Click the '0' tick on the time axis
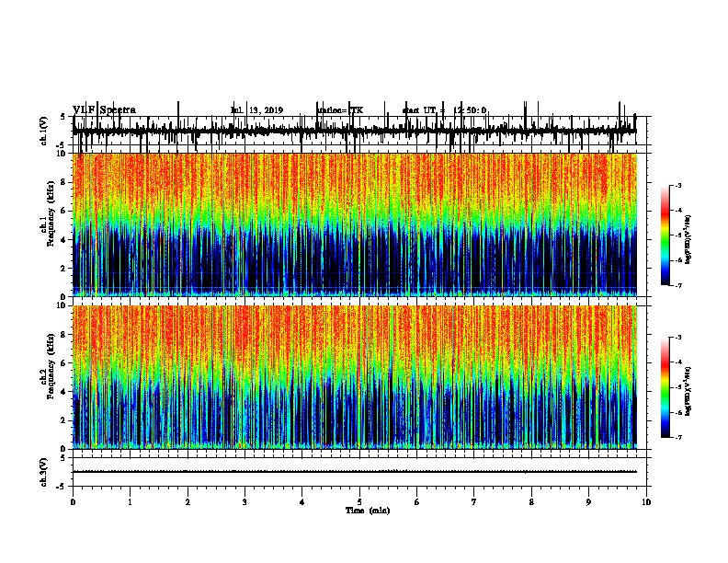The width and height of the screenshot is (728, 563). point(73,502)
